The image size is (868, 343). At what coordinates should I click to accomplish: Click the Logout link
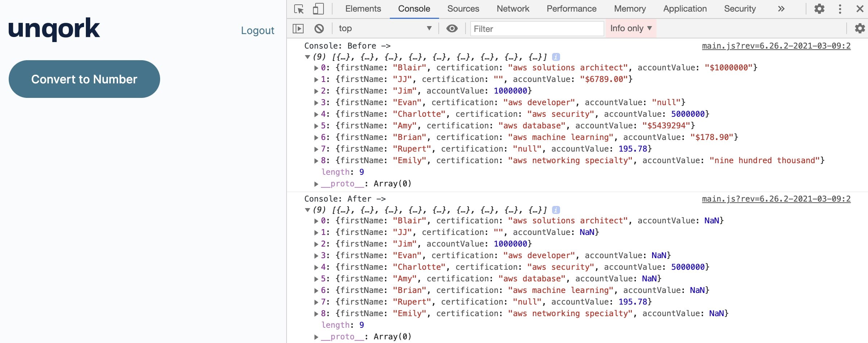coord(258,30)
